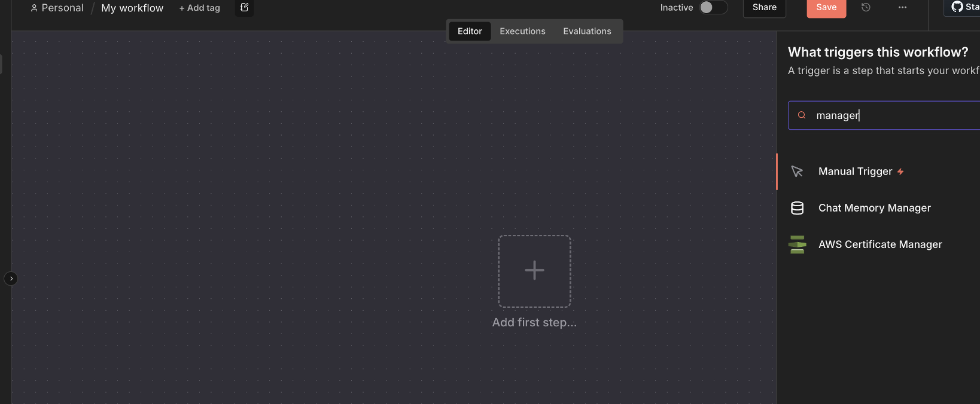980x404 pixels.
Task: Click the workflow history clock icon
Action: click(x=866, y=7)
